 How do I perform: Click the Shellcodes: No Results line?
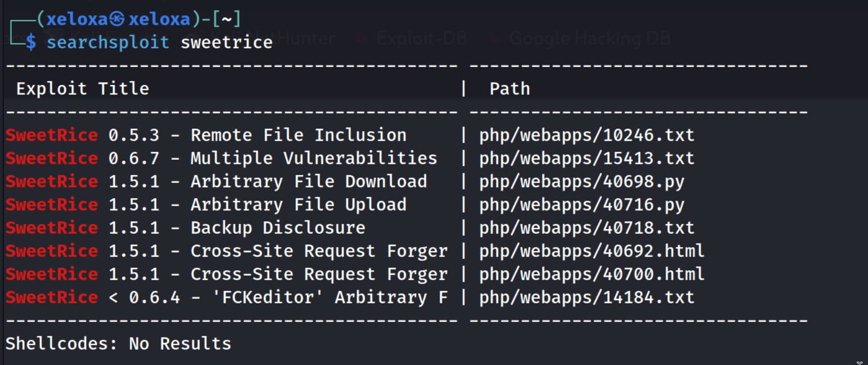point(118,344)
